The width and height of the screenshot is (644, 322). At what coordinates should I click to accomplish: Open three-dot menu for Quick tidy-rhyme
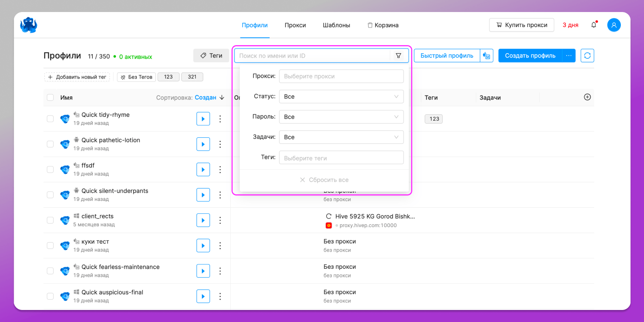point(220,118)
